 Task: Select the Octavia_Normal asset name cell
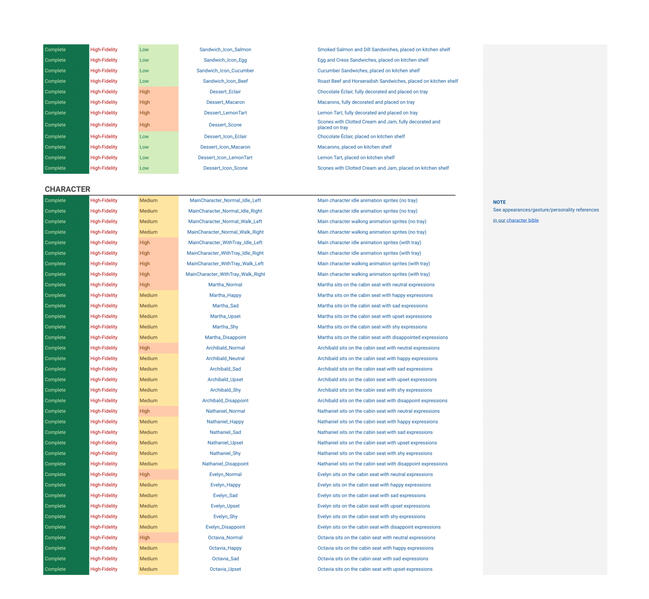coord(225,538)
